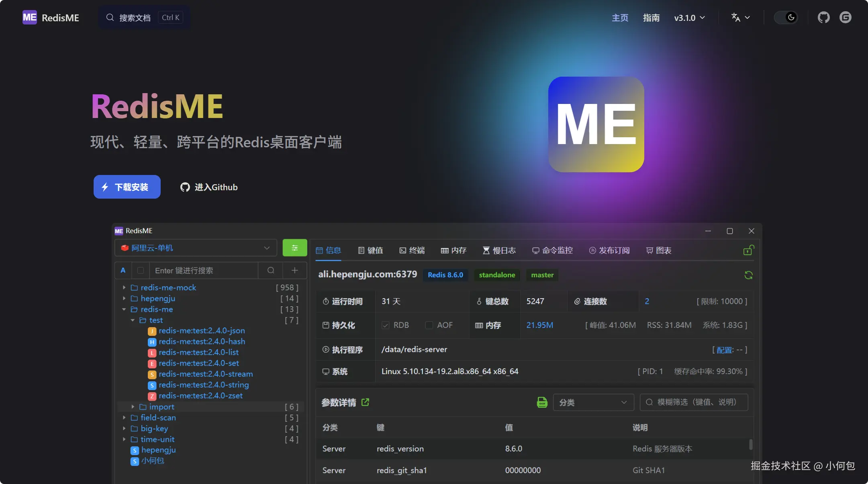The image size is (868, 484).
Task: Switch to the 内存 tab
Action: [453, 250]
